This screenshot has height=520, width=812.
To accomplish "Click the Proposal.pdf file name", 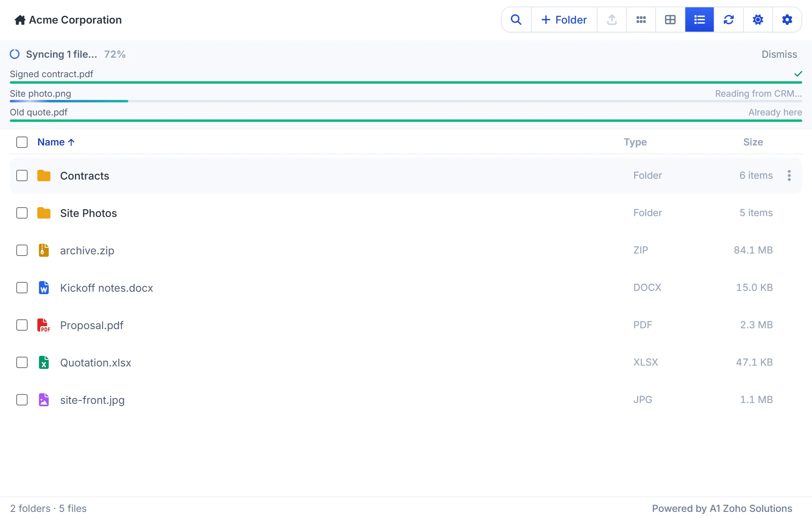I will tap(92, 325).
